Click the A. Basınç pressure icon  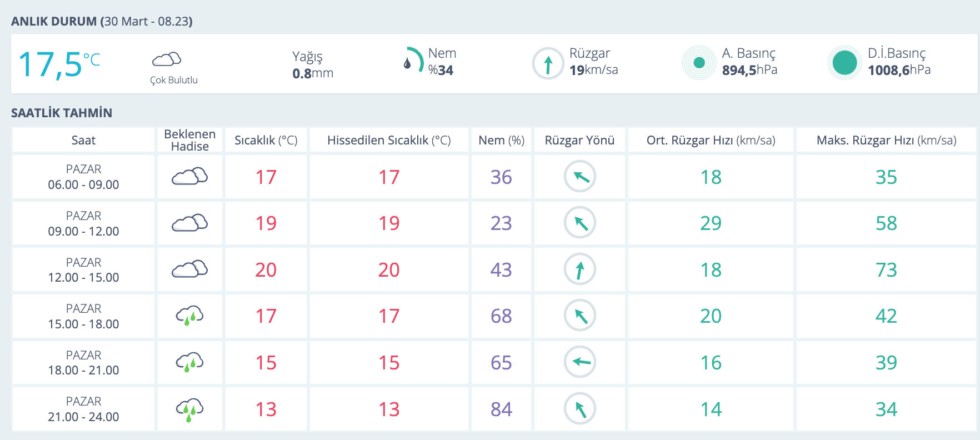pos(699,63)
